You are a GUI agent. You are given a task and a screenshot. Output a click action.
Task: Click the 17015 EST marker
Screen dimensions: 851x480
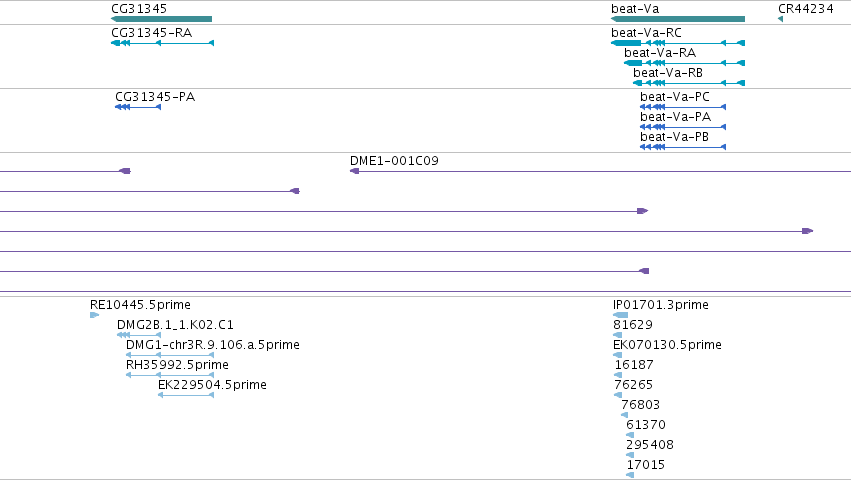630,475
